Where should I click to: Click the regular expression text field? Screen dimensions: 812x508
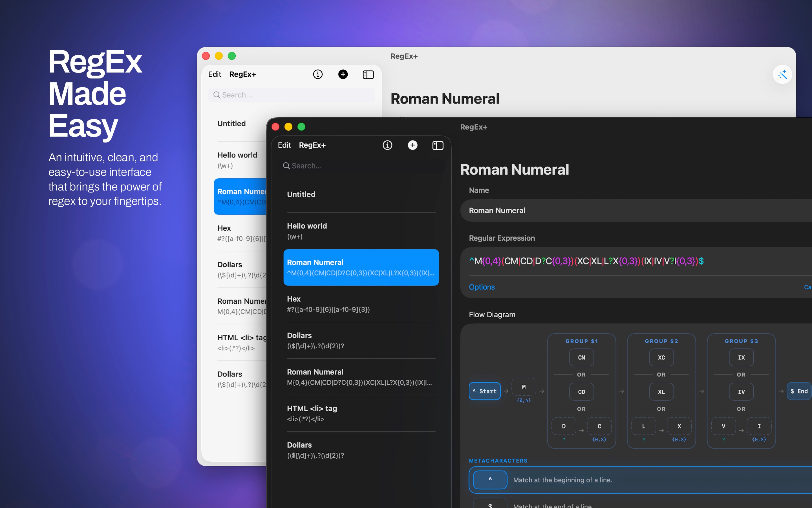tap(636, 261)
